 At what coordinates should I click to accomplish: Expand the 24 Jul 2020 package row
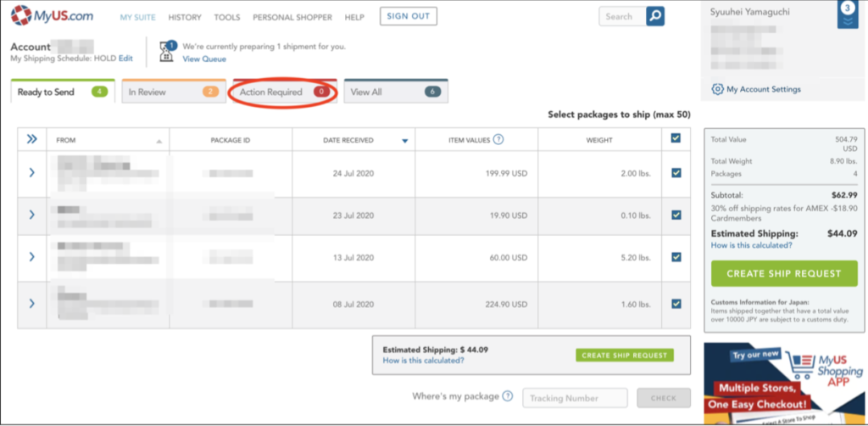(x=31, y=173)
